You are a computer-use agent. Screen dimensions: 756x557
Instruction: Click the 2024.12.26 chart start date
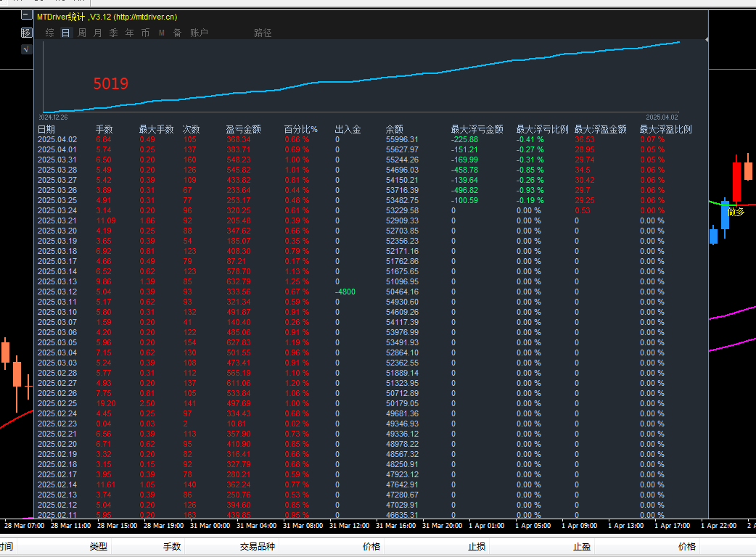click(x=53, y=117)
